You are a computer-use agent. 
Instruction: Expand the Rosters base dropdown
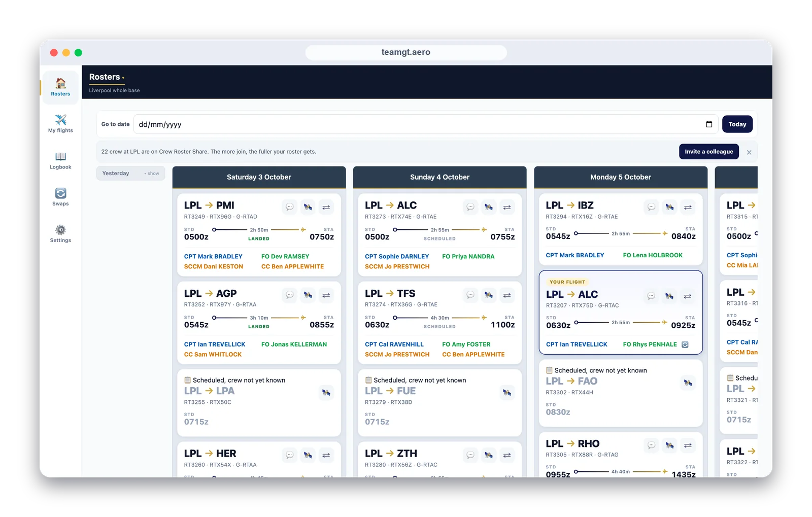point(107,77)
